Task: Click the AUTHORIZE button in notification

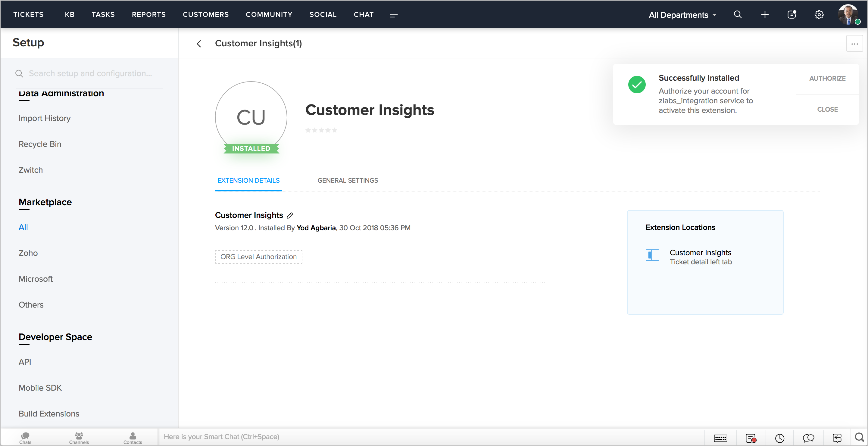Action: (x=827, y=79)
